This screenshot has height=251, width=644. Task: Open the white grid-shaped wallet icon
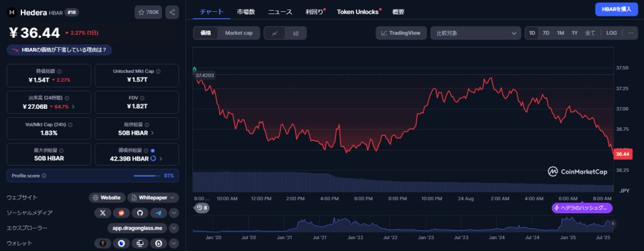(x=140, y=243)
